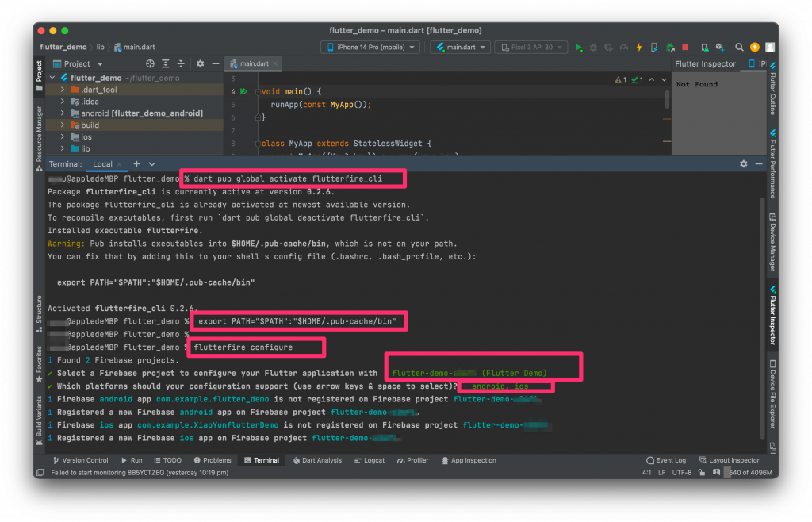The height and width of the screenshot is (522, 812).
Task: Open terminal tab options chevron
Action: [151, 163]
